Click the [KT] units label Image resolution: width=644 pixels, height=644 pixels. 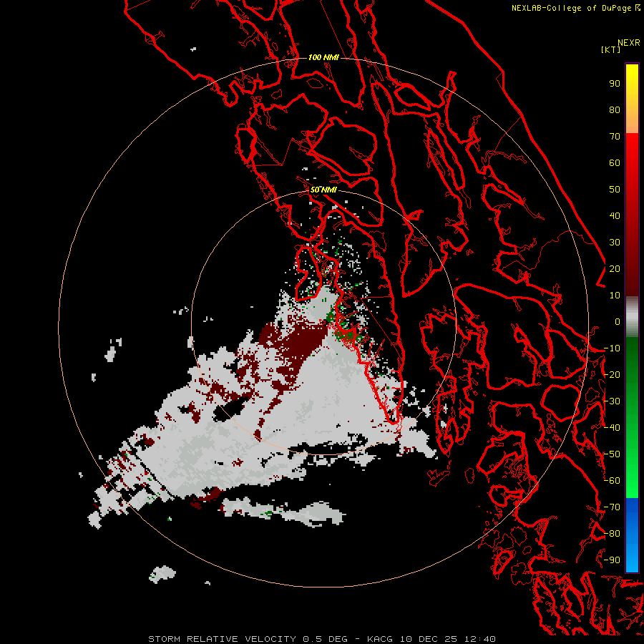(611, 49)
